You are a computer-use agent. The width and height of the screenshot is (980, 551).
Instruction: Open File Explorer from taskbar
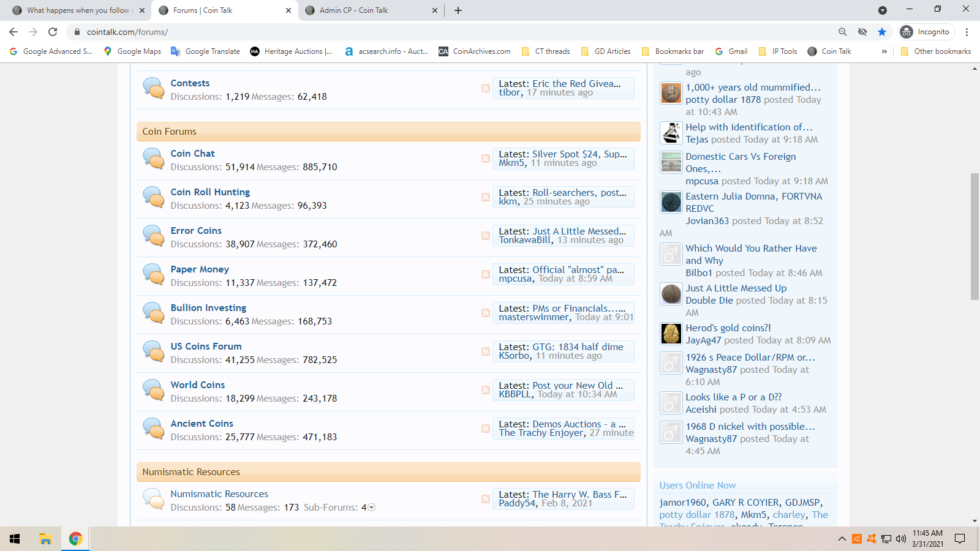[45, 539]
